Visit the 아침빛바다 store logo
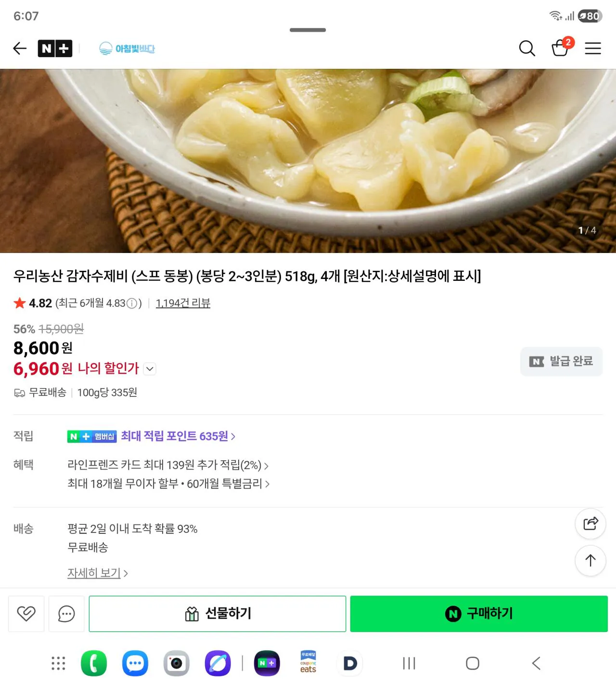This screenshot has width=616, height=683. pyautogui.click(x=127, y=48)
